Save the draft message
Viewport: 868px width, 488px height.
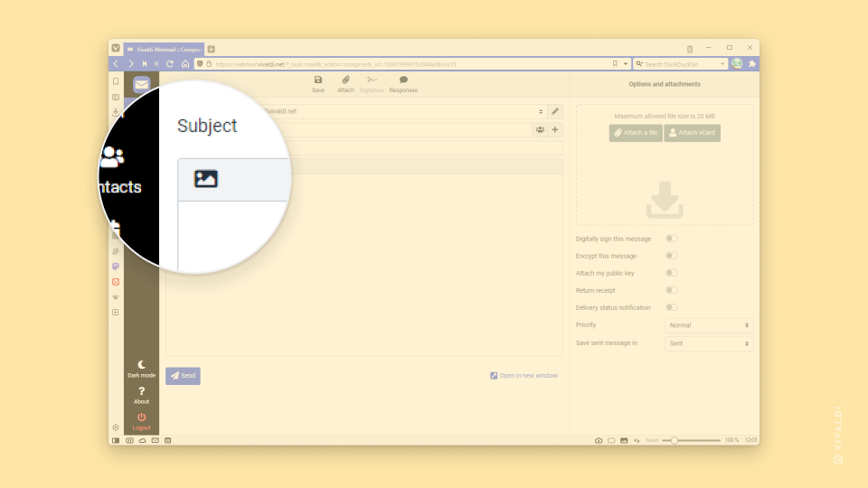[x=317, y=84]
